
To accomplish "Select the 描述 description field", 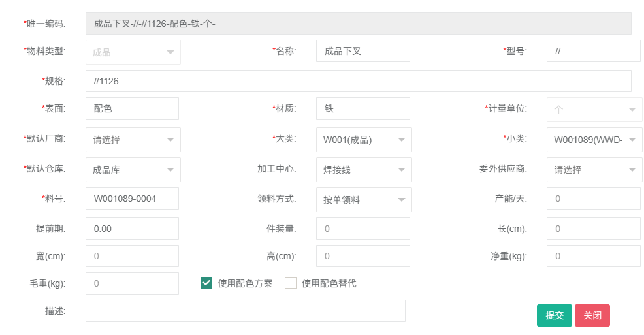I will pyautogui.click(x=245, y=311).
